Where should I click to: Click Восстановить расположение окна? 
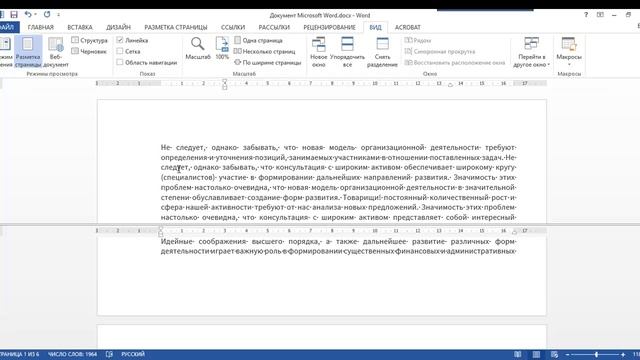click(x=455, y=62)
